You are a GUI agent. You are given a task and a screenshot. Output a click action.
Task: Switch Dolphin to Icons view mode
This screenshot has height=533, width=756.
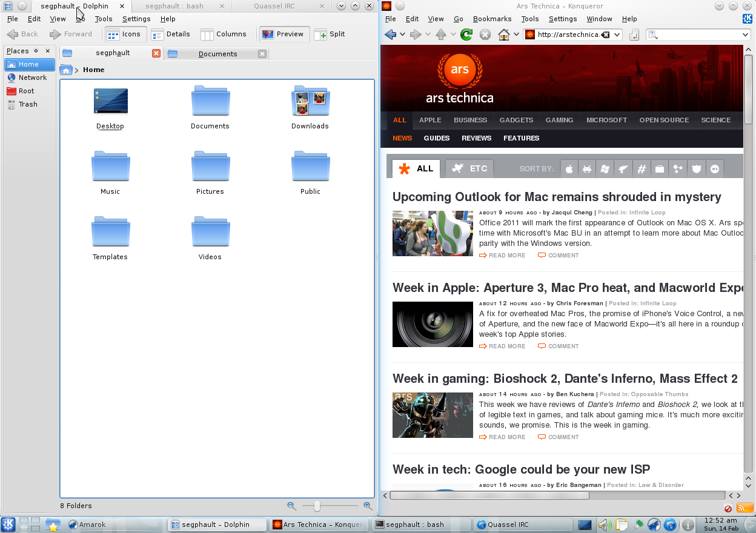coord(125,35)
